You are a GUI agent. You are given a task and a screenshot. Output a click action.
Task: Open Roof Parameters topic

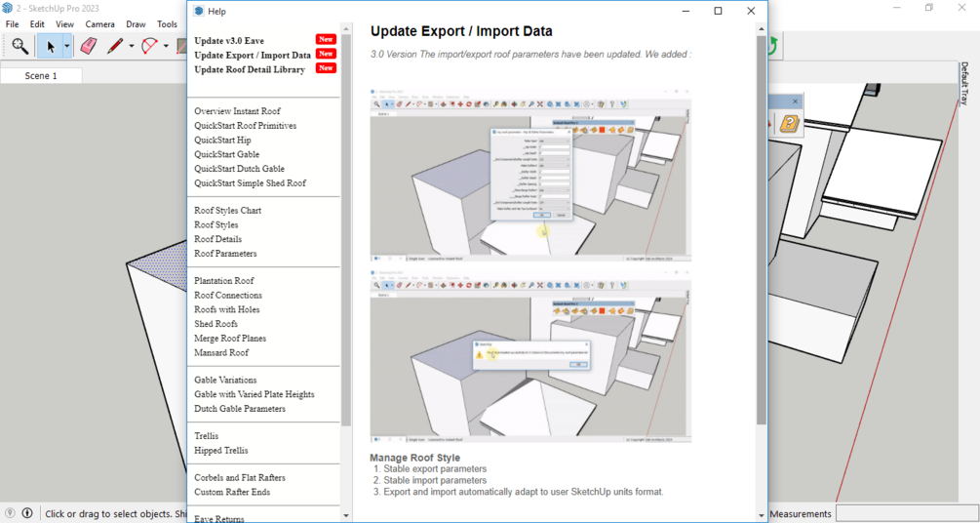225,254
